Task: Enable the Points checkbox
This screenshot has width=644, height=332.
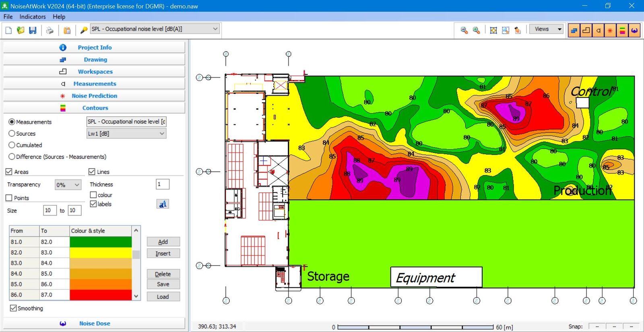Action: [x=9, y=198]
